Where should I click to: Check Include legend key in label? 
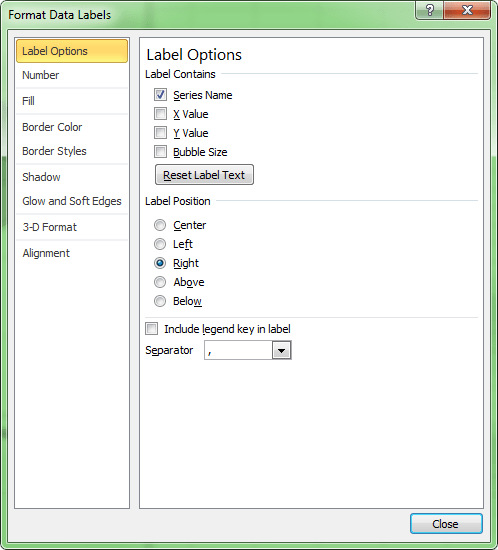point(152,329)
